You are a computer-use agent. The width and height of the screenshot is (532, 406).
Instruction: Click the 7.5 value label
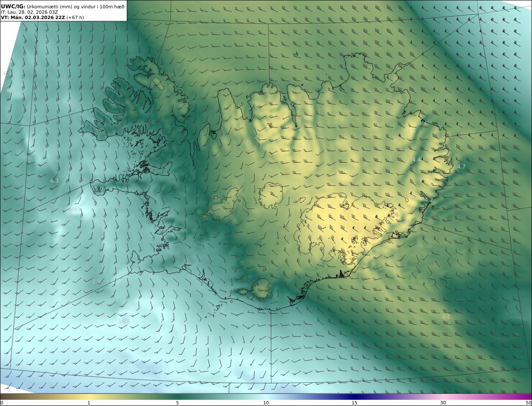coord(96,281)
